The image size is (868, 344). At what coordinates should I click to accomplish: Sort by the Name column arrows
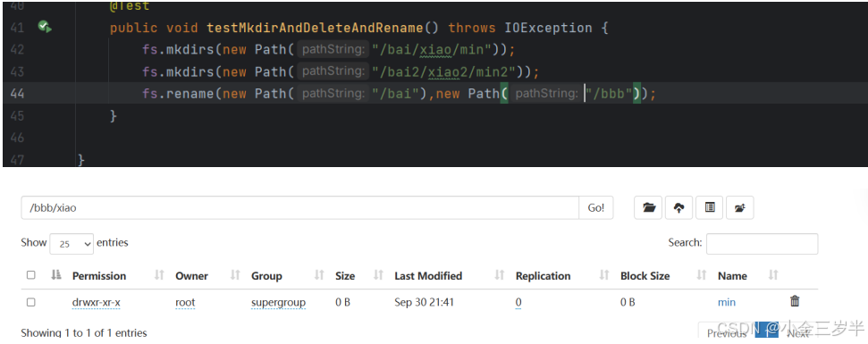[773, 275]
